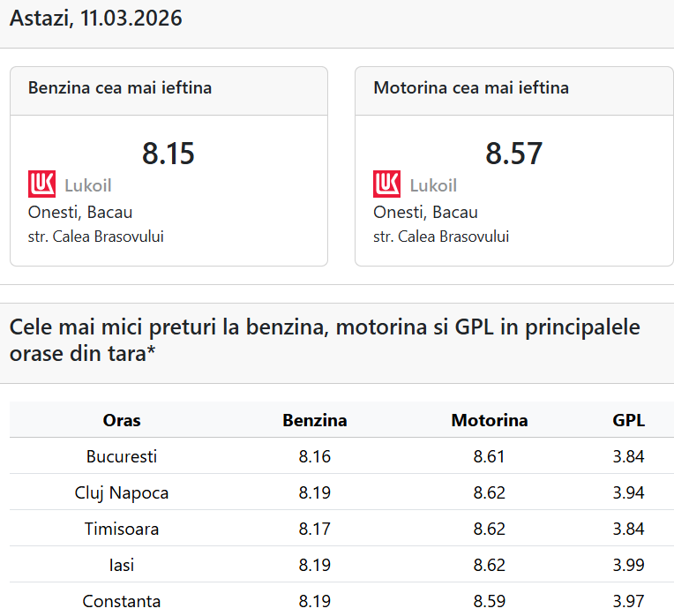Click 'str. Calea Brasovului' in the motorina card
The image size is (674, 616).
click(x=441, y=237)
